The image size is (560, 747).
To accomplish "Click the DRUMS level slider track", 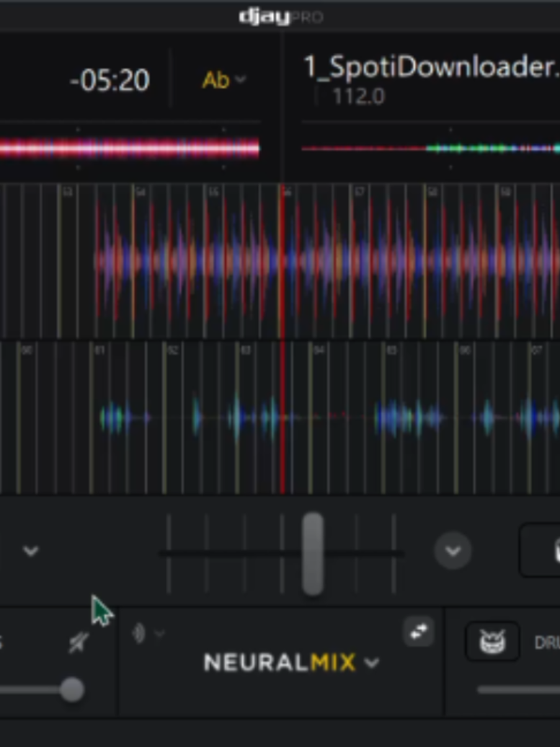I will click(519, 690).
